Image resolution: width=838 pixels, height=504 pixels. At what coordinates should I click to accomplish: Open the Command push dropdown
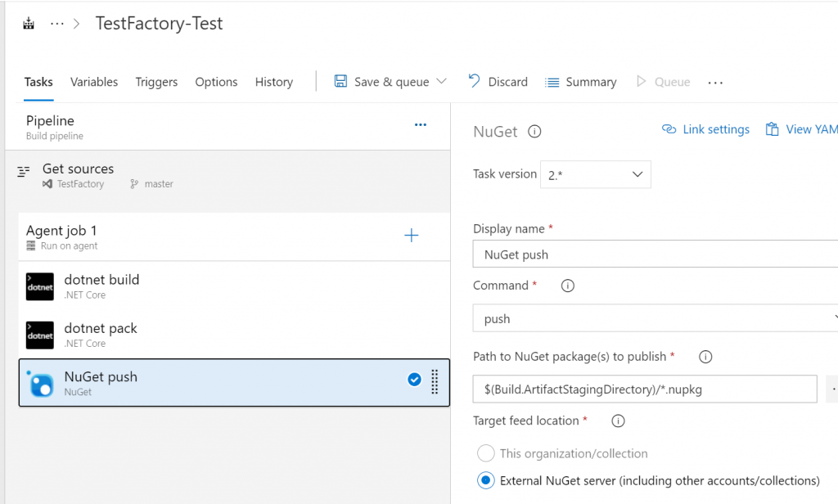tap(656, 318)
